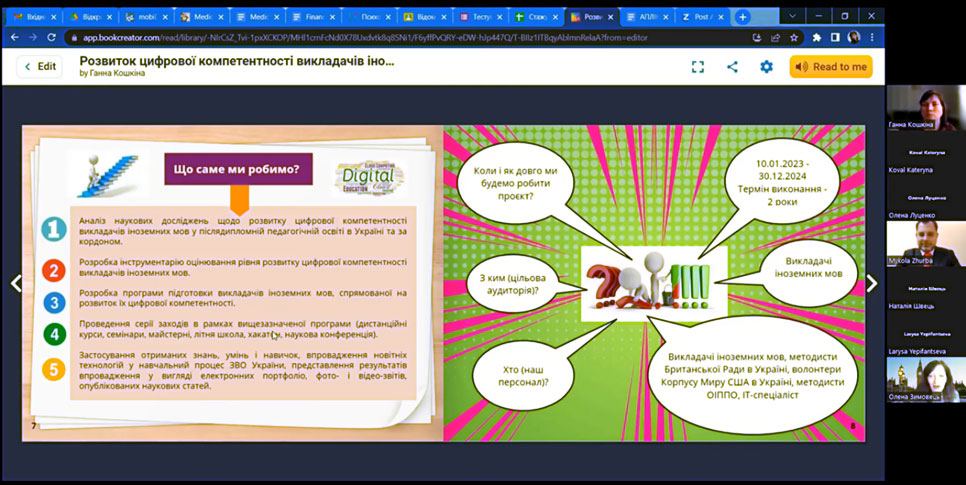
Task: Click the Read to me button
Action: tap(831, 67)
